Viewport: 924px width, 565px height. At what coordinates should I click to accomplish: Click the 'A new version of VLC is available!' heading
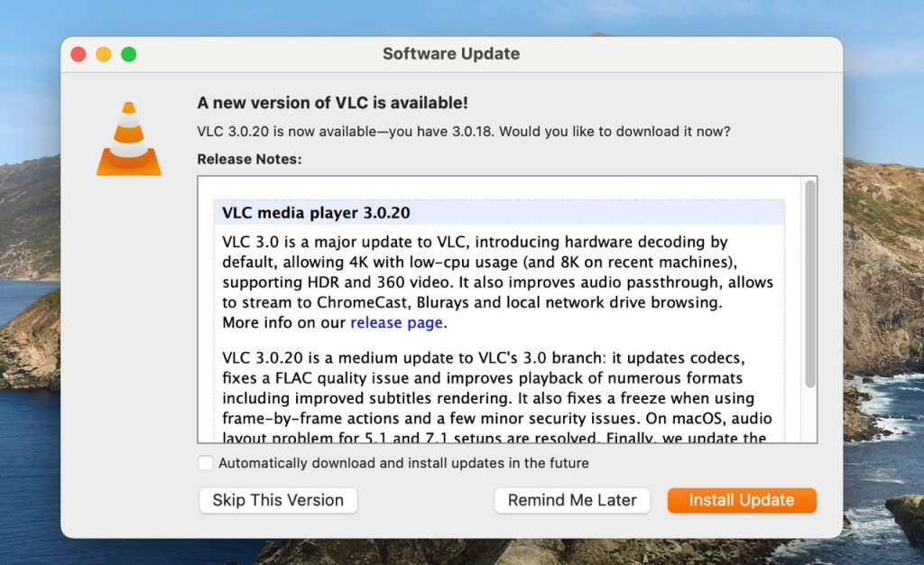point(332,103)
